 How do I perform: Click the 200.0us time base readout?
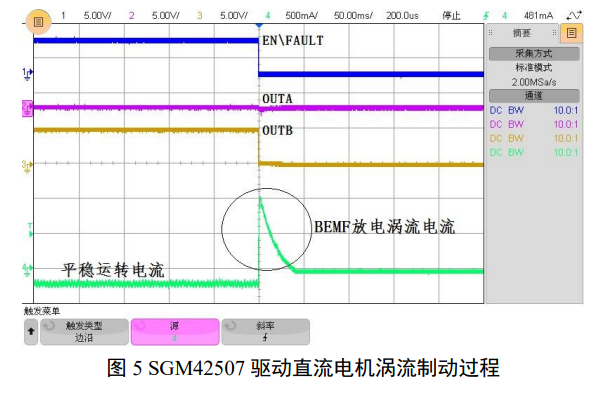(402, 16)
